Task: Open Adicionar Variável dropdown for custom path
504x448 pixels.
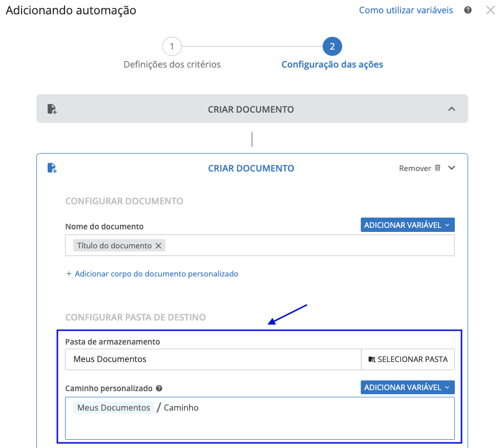Action: pyautogui.click(x=407, y=388)
